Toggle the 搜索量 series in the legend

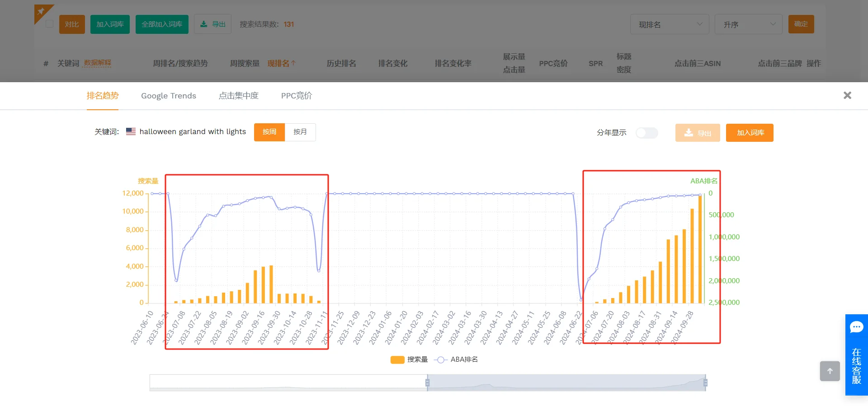(397, 359)
